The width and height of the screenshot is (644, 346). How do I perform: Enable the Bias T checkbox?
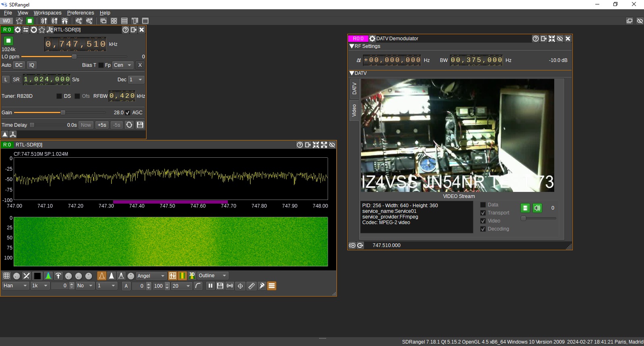tap(101, 65)
